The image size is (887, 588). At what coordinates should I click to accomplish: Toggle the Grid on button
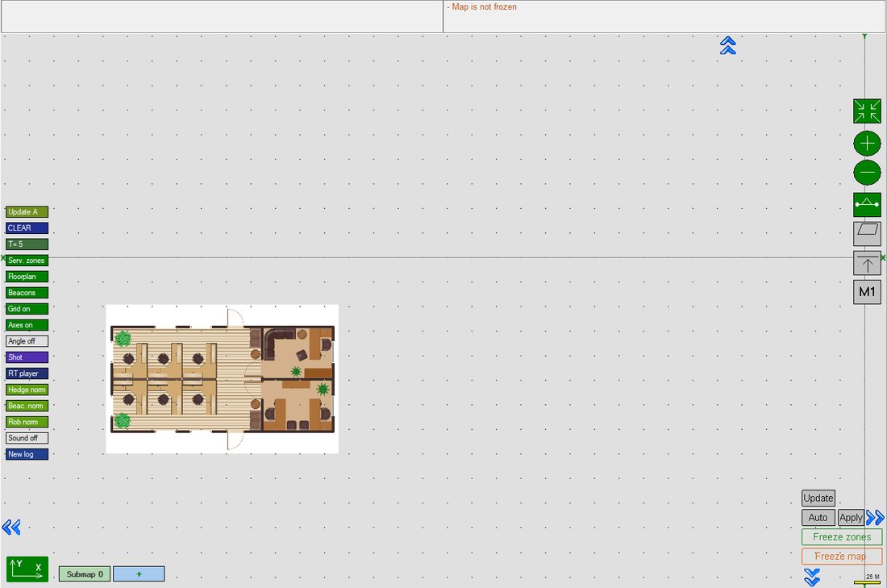27,309
